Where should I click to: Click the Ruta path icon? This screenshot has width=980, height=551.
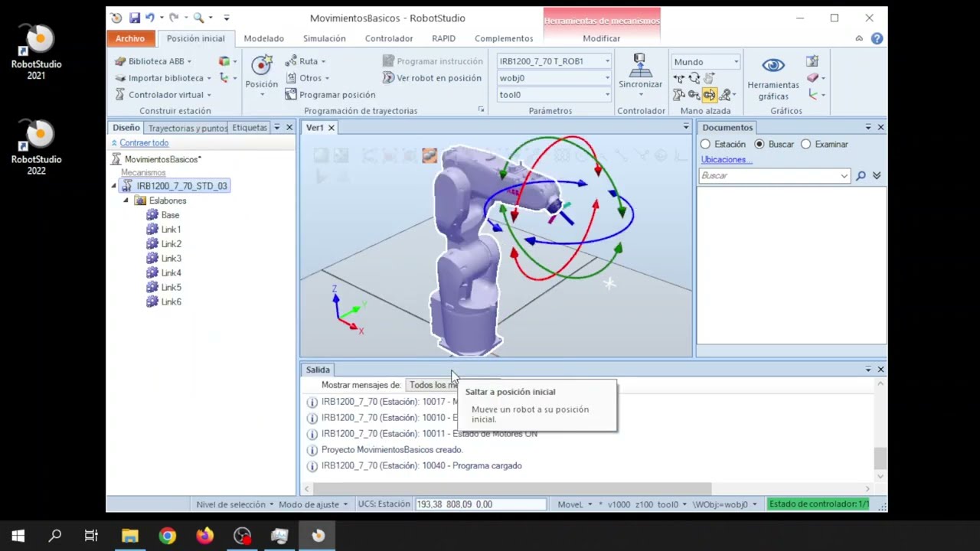pyautogui.click(x=291, y=61)
